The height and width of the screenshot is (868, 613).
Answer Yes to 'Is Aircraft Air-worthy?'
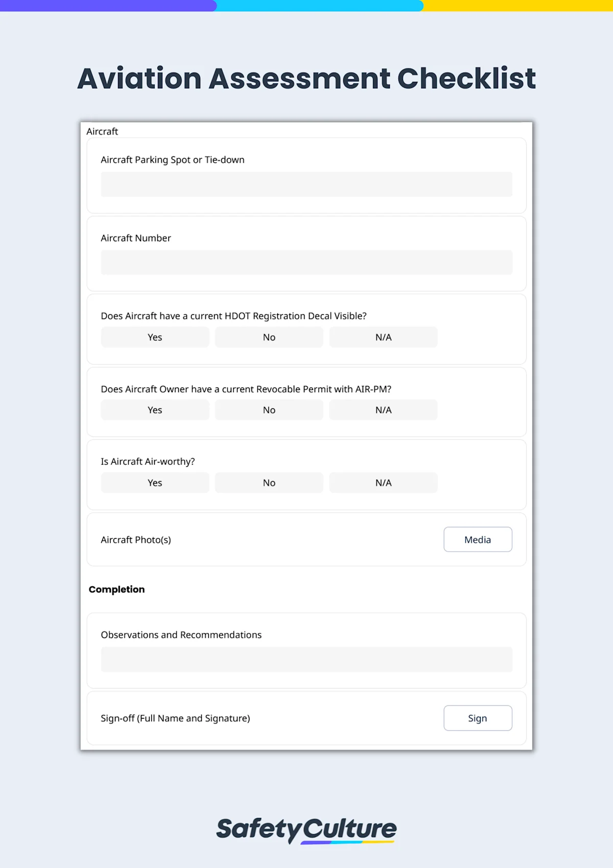tap(155, 482)
